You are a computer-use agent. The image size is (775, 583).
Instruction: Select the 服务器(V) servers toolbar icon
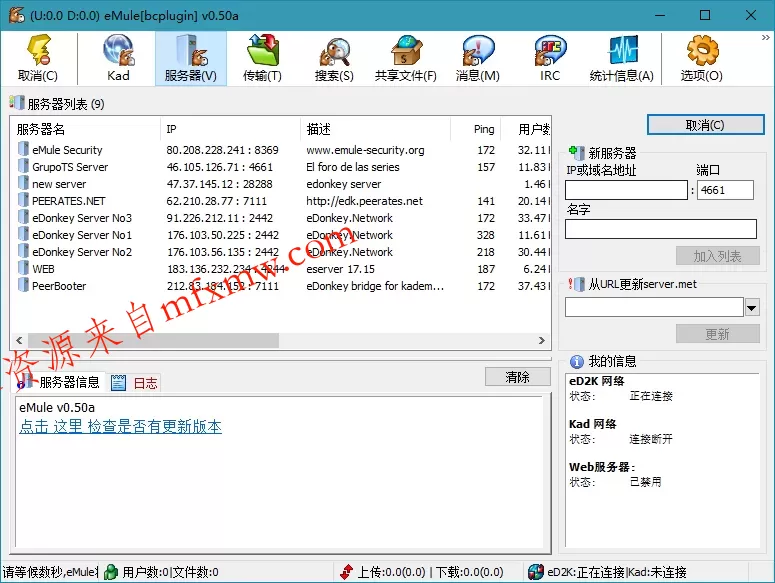coord(191,58)
